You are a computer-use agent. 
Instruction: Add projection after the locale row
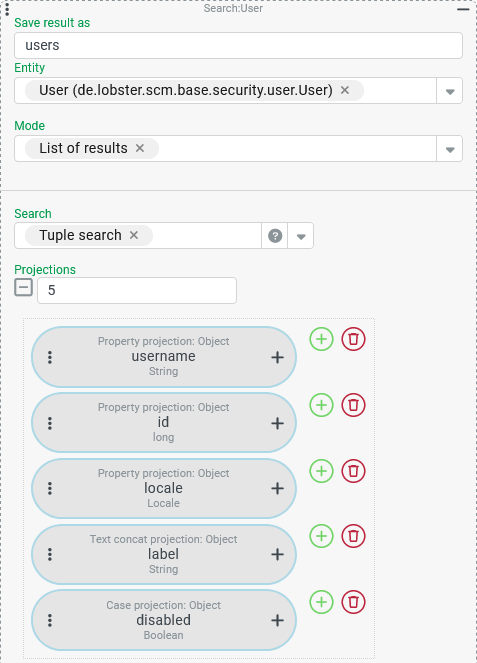(321, 471)
